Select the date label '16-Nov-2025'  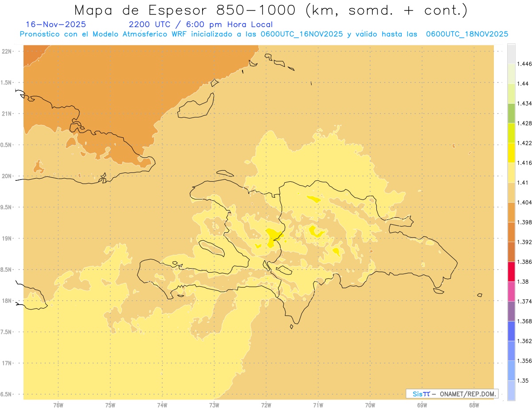pyautogui.click(x=56, y=24)
